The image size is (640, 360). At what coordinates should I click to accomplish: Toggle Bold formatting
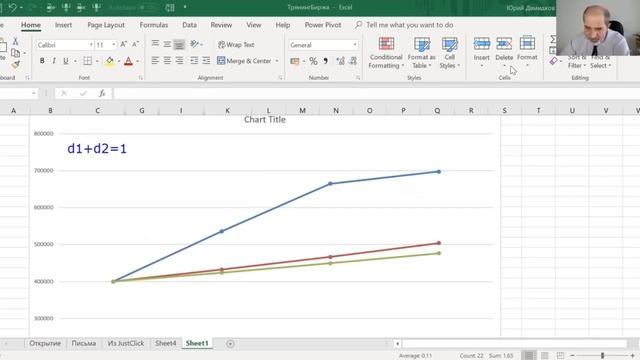click(x=42, y=61)
